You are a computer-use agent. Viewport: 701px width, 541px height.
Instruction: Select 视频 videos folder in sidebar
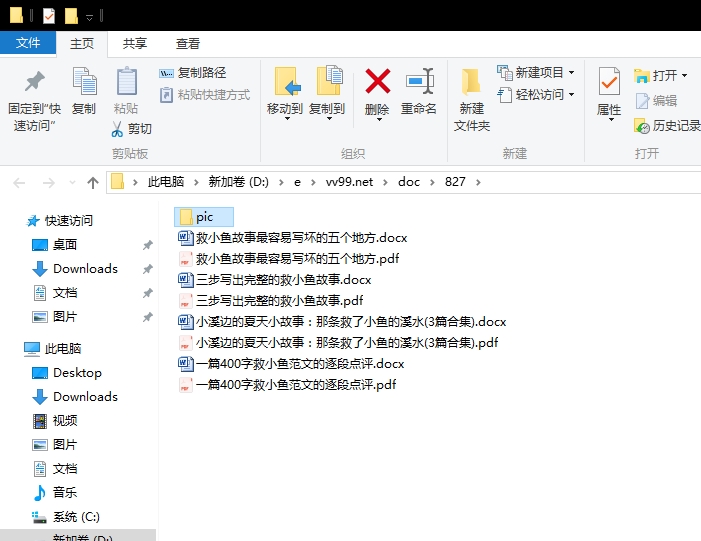(65, 421)
